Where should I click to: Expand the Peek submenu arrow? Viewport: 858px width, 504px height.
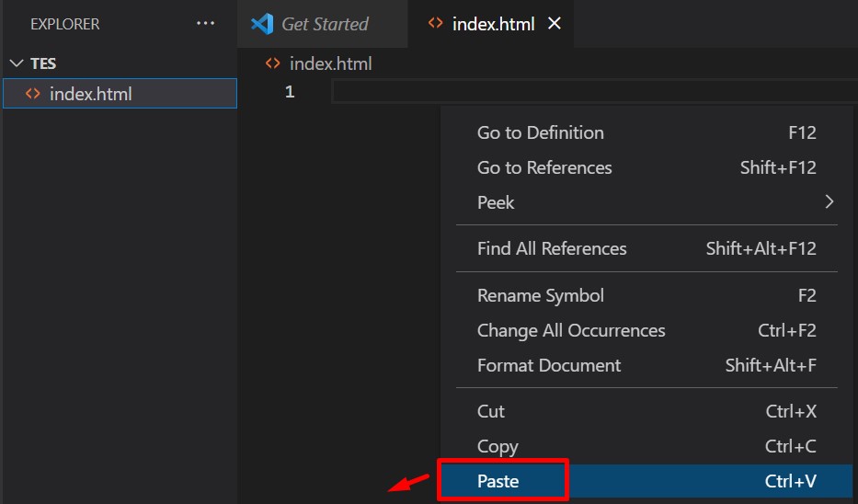pos(829,202)
